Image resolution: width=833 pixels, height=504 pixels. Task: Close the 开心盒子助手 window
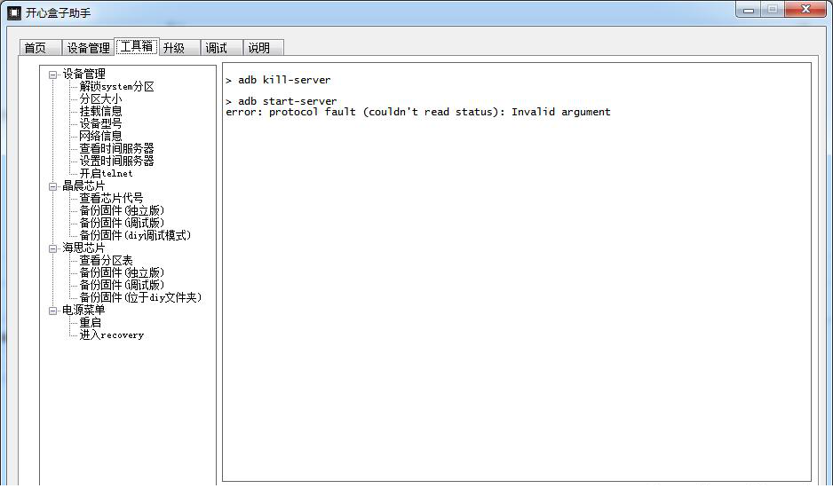[805, 10]
